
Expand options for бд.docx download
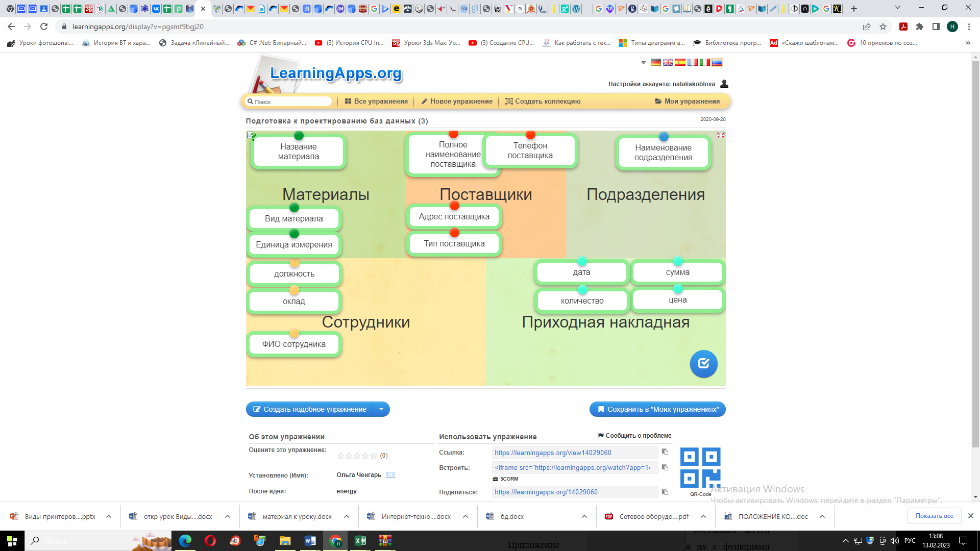584,516
